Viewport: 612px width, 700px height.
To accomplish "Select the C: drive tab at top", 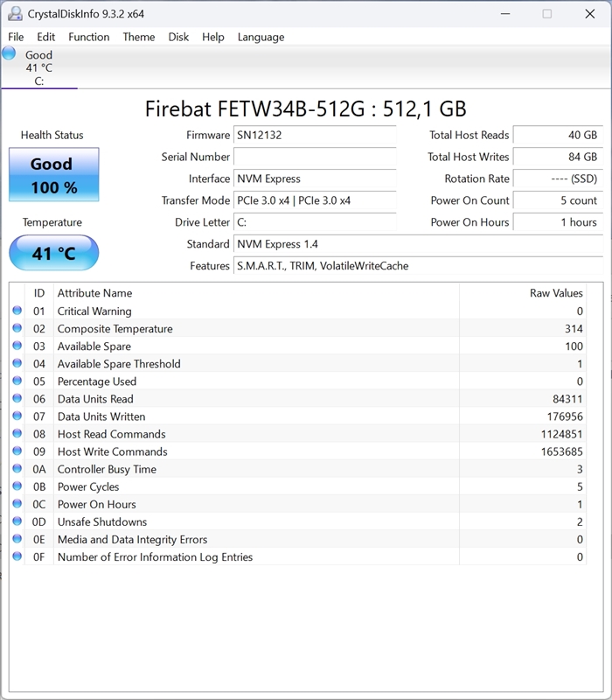I will [38, 67].
